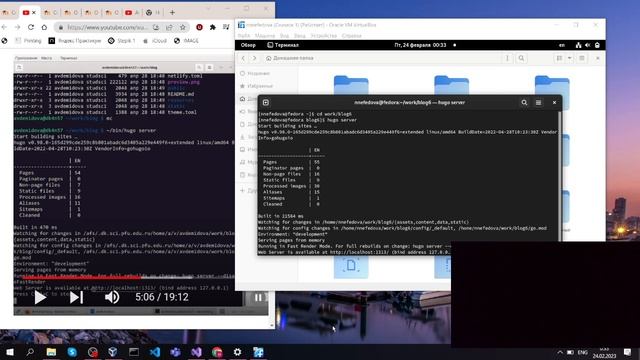Open new tab in the hugo server terminal
640x360 pixels.
coord(266,102)
